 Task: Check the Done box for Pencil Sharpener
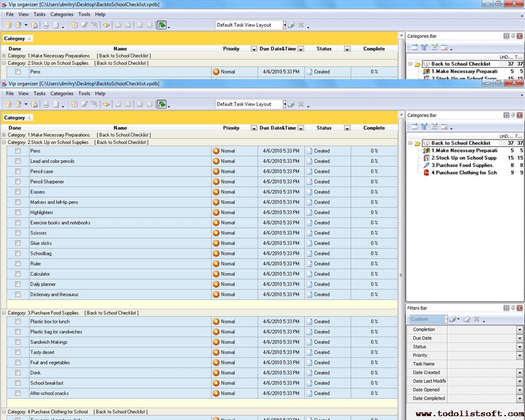(18, 182)
